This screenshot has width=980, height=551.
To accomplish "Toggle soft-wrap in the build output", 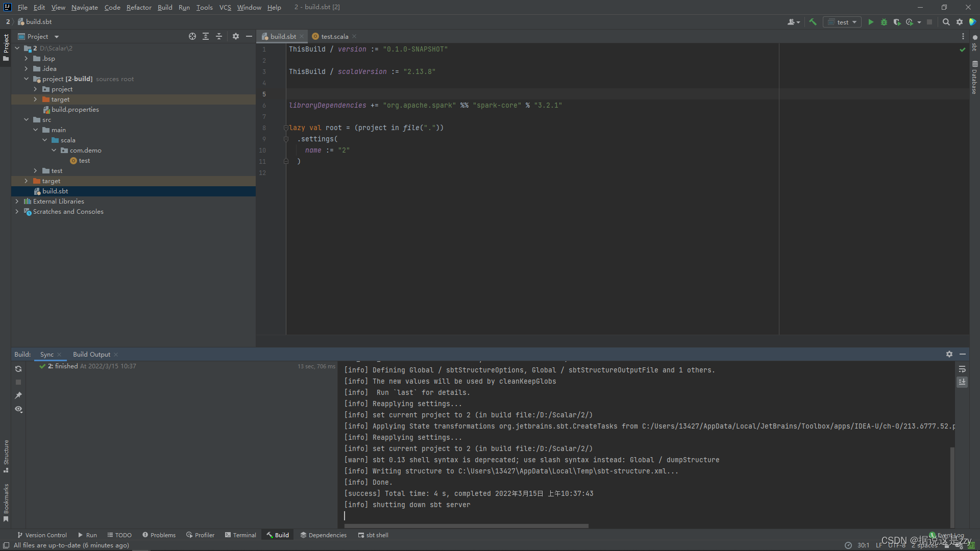I will [962, 369].
